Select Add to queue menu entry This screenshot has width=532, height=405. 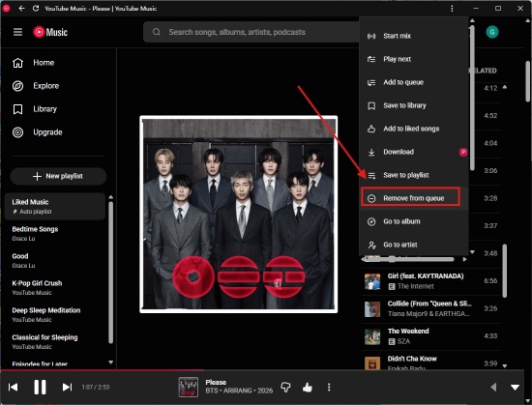pos(414,82)
